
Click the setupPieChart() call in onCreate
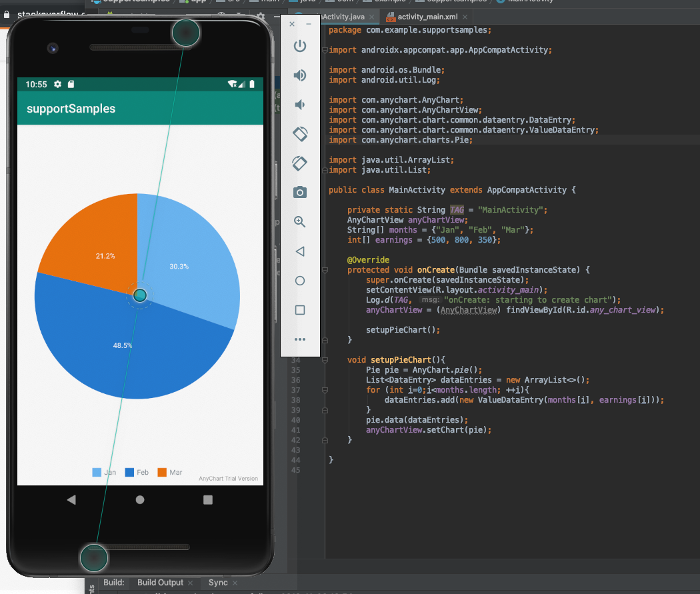click(403, 330)
